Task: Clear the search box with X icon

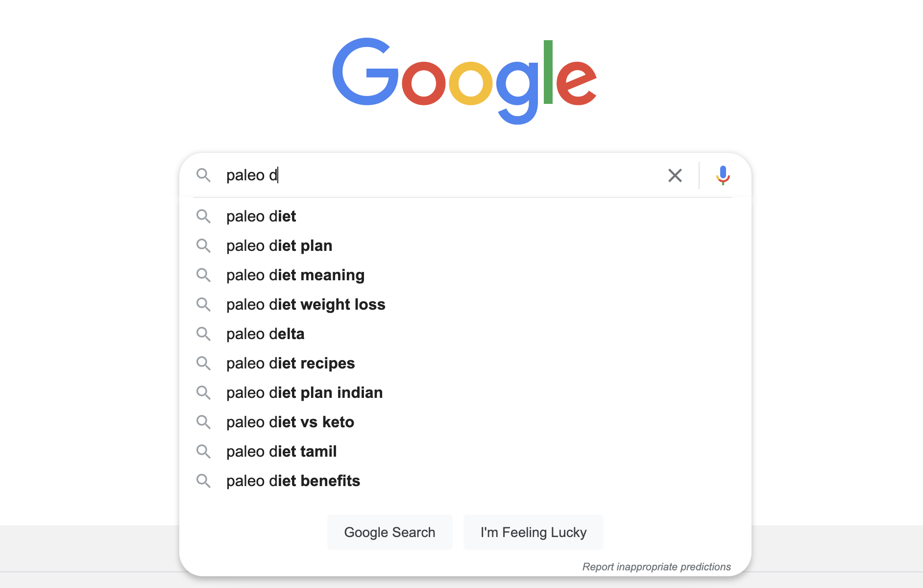Action: [x=675, y=175]
